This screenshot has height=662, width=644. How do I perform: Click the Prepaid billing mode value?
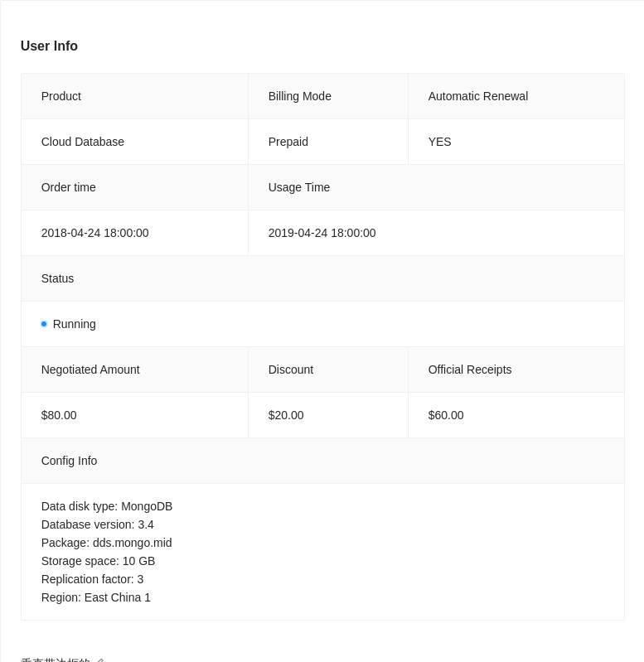point(288,142)
